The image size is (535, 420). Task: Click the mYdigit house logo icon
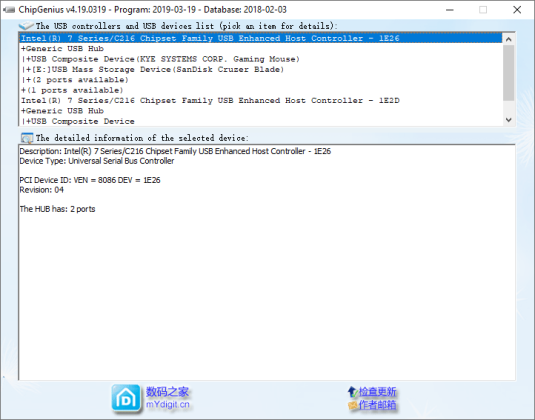pos(126,398)
